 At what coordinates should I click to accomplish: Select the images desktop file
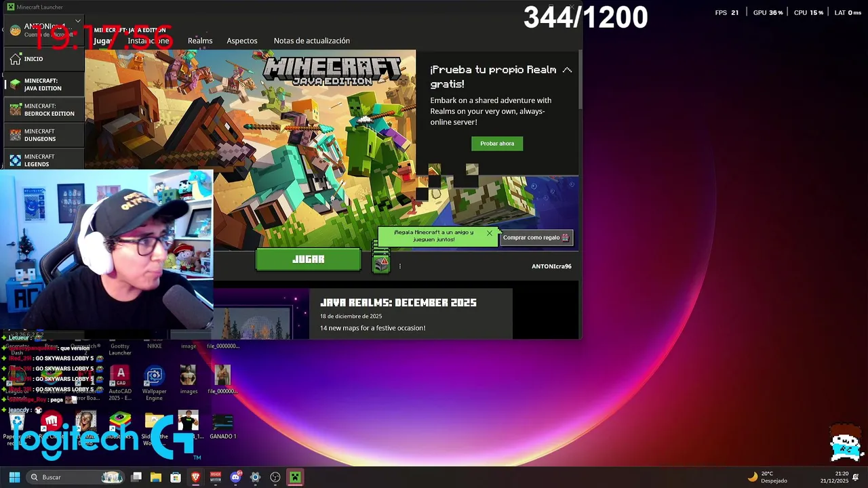[x=189, y=380]
